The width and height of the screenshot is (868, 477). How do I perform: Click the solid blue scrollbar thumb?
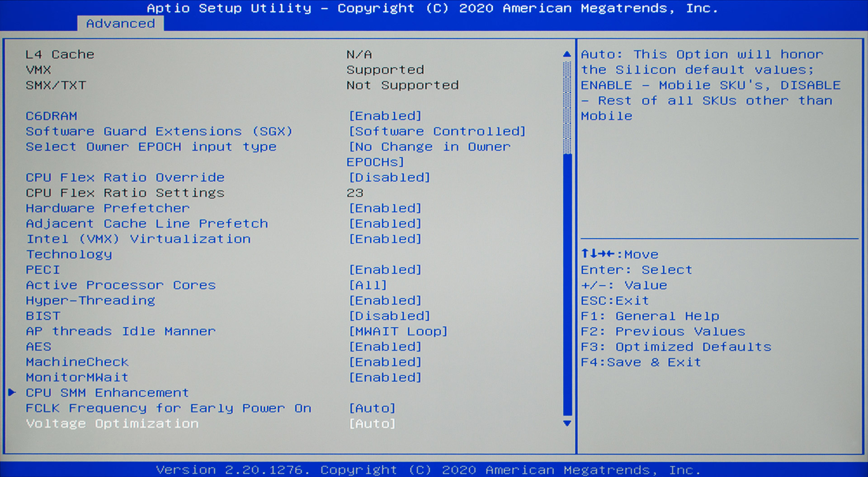(x=567, y=284)
